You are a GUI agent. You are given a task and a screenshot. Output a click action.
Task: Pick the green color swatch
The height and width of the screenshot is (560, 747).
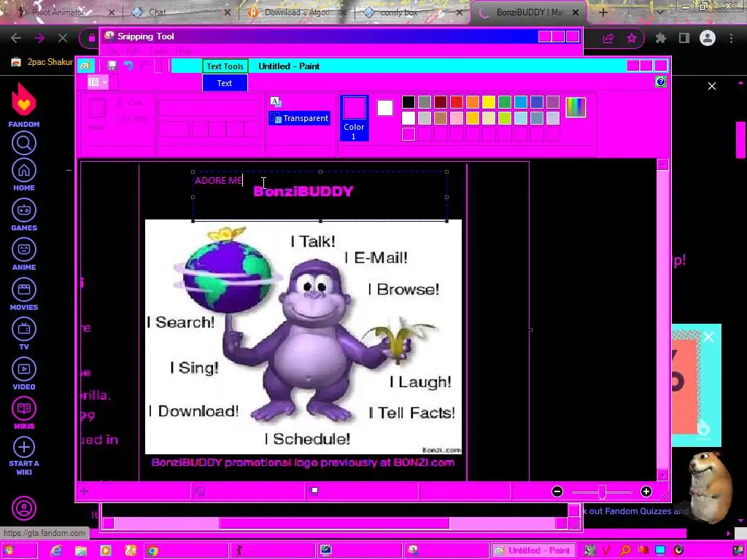click(505, 102)
